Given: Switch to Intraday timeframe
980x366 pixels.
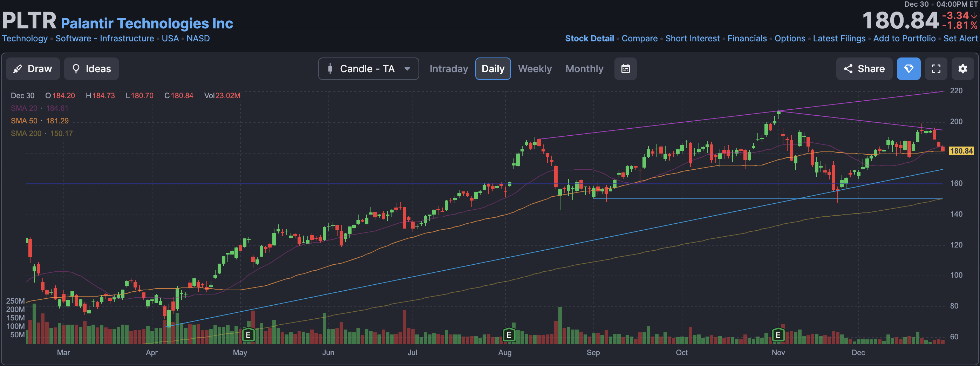Looking at the screenshot, I should 449,69.
